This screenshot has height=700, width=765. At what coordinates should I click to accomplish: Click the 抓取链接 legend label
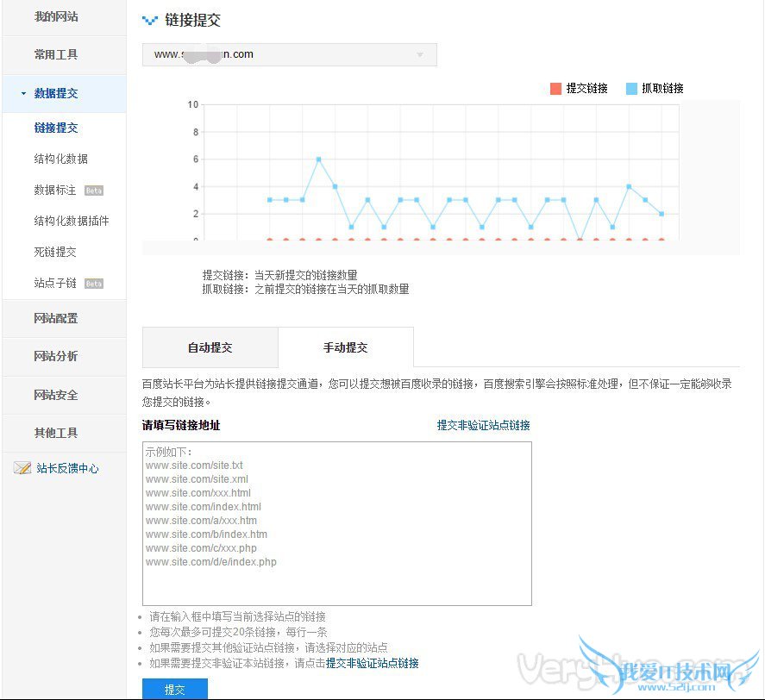pos(662,88)
